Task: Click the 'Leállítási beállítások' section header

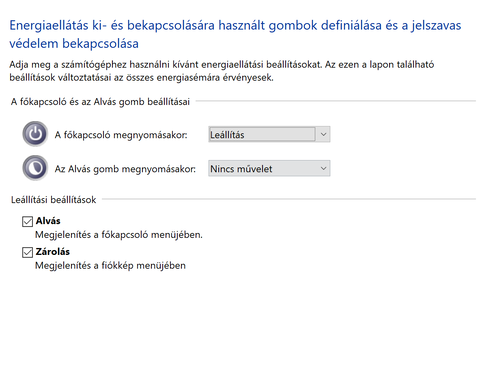Action: click(54, 200)
